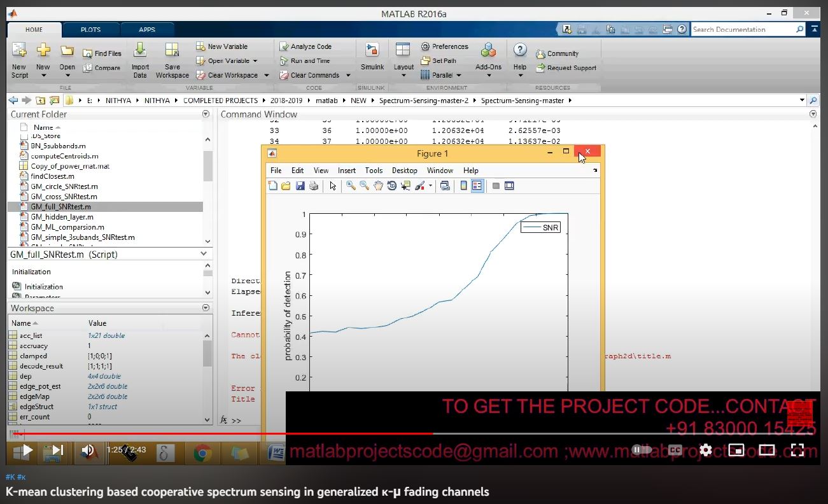Switch to the PLOTS ribbon tab
828x504 pixels.
point(90,29)
